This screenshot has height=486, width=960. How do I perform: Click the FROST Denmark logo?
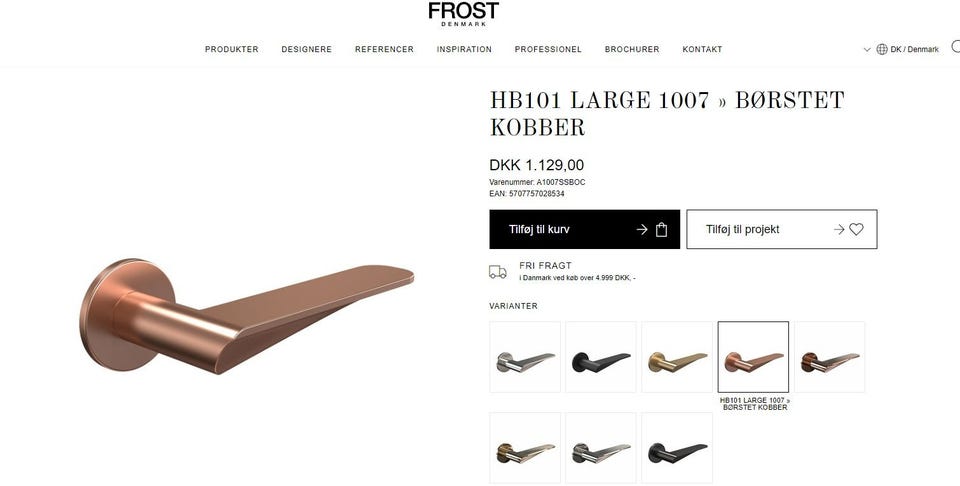463,13
